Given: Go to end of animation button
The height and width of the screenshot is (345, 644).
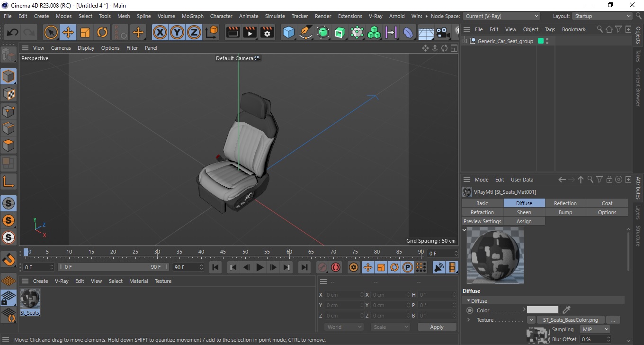Looking at the screenshot, I should click(304, 267).
